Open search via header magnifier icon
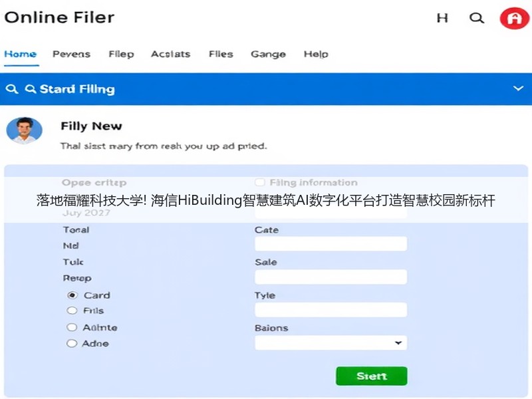This screenshot has height=399, width=532. 477,18
